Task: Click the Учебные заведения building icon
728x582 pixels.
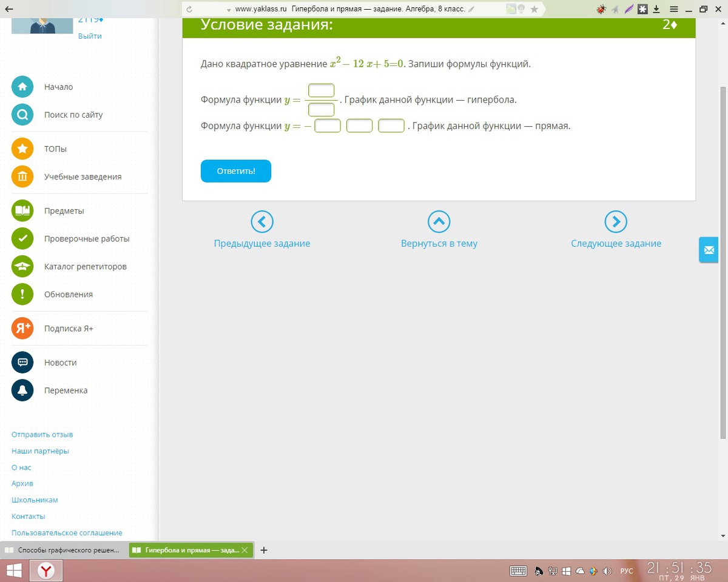Action: (22, 176)
